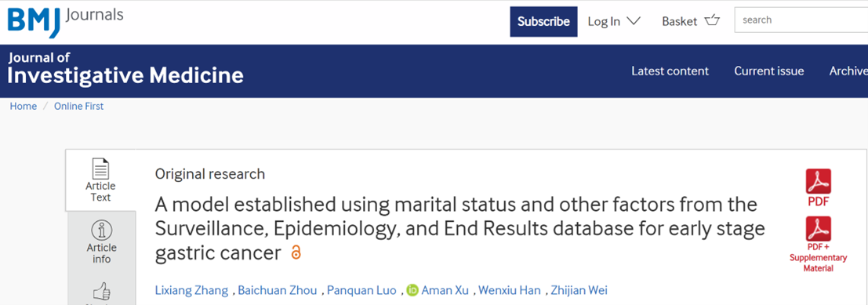This screenshot has width=868, height=305.
Task: Open the Archive menu item
Action: coord(848,71)
